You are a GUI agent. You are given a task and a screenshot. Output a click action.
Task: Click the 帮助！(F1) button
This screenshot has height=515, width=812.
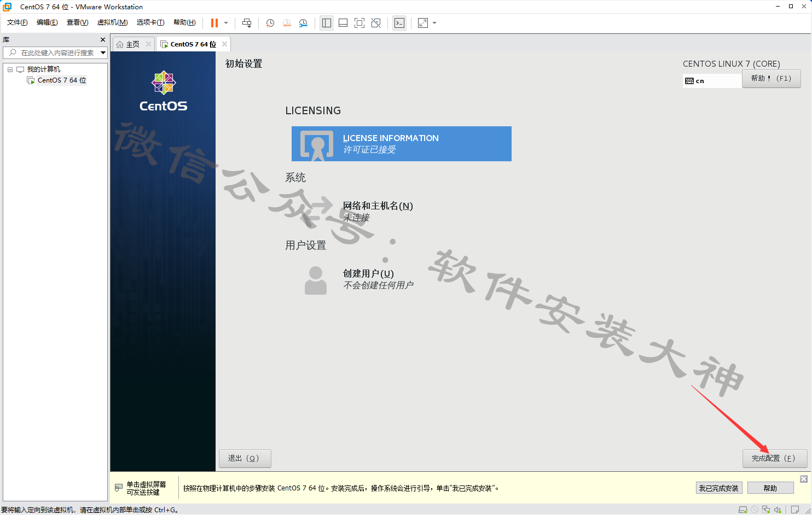772,78
